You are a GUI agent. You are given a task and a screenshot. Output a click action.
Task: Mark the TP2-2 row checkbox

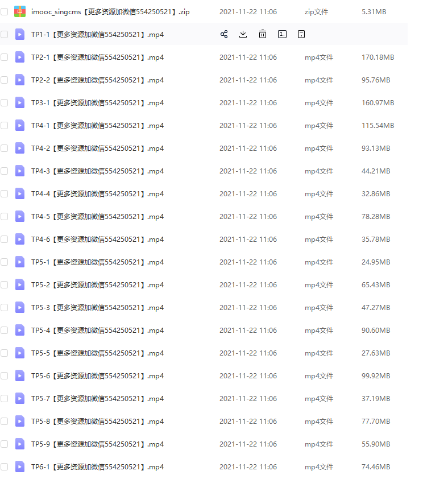coord(5,80)
